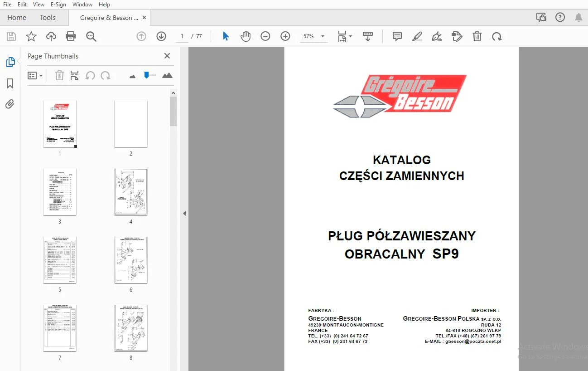Viewport: 588px width, 371px height.
Task: Click the current page number field
Action: pyautogui.click(x=182, y=36)
